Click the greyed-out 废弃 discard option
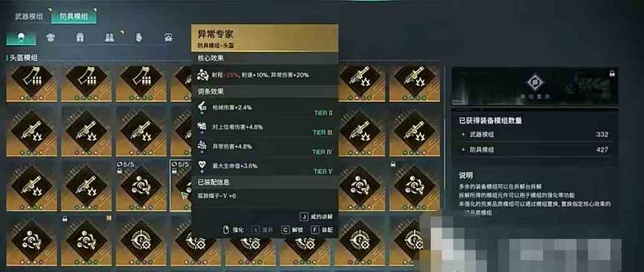Viewport: 644px width, 272px height. pos(262,230)
